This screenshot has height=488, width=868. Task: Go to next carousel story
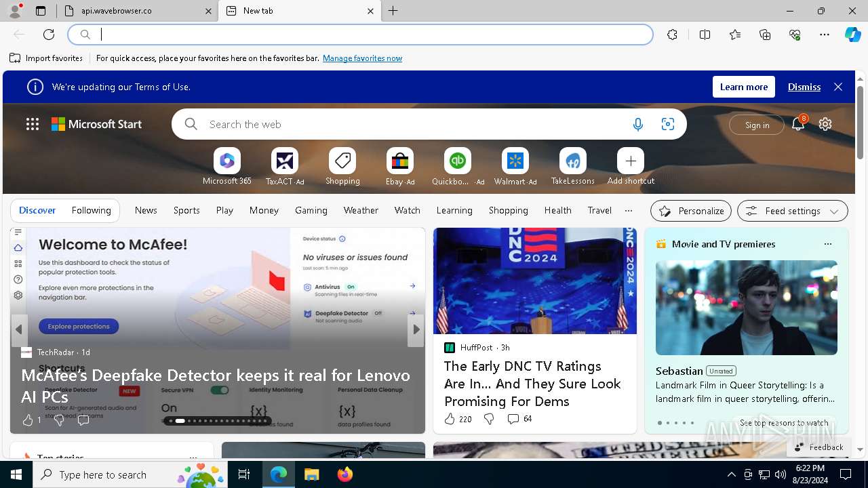click(416, 329)
